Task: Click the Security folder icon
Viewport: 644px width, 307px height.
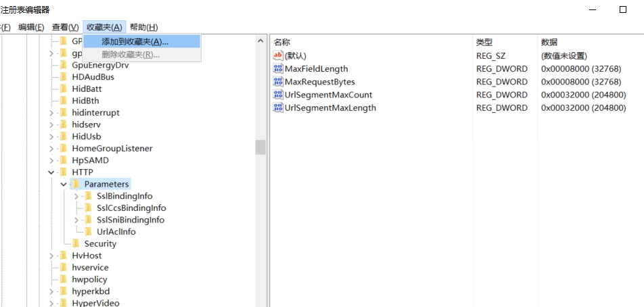Action: 76,243
